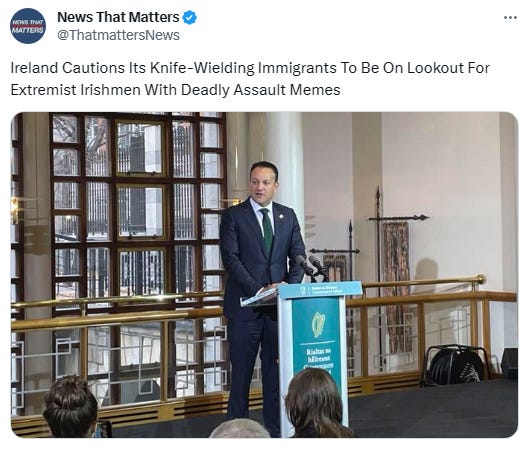Click the News That Matters profile avatar
The height and width of the screenshot is (453, 532).
point(28,26)
